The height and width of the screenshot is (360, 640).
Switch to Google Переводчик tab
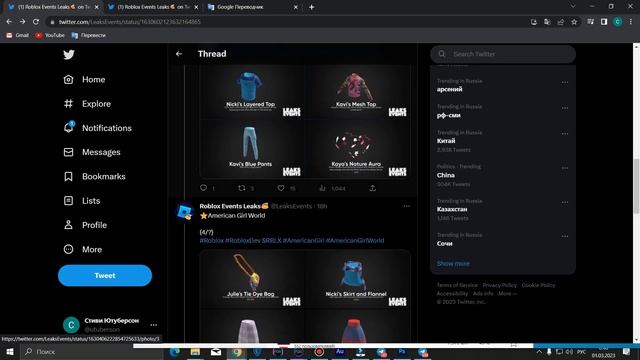pyautogui.click(x=252, y=7)
